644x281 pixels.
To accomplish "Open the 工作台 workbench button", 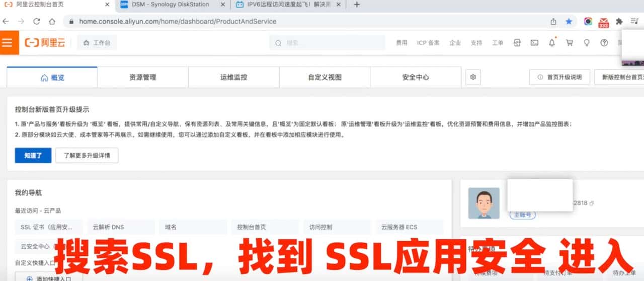I will pyautogui.click(x=97, y=43).
